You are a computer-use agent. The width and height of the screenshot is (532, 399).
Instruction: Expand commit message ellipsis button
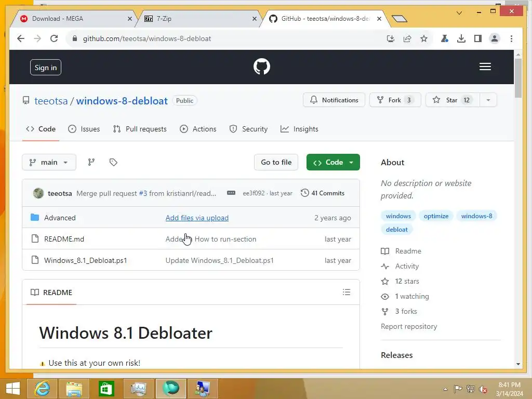coord(231,193)
